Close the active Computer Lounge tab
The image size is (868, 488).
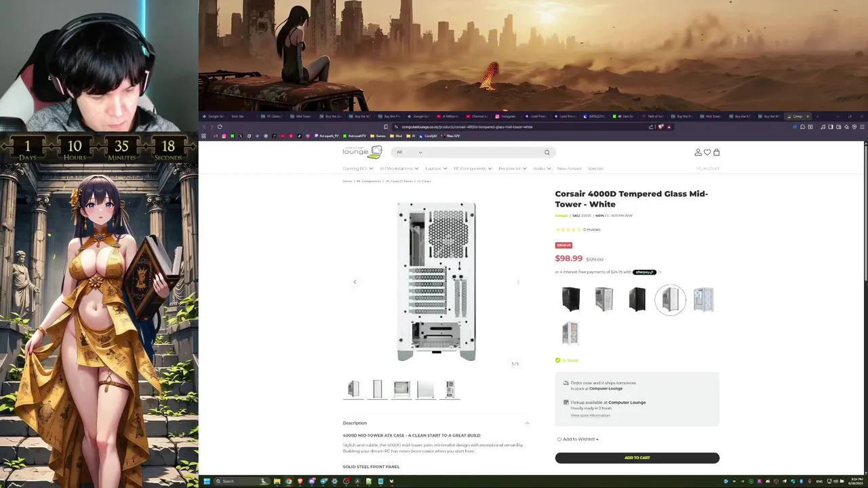[x=808, y=116]
